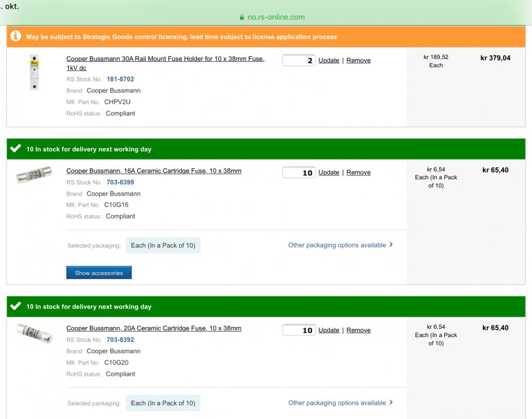The height and width of the screenshot is (419, 532).
Task: Expand other packaging options for 20A fuse
Action: coord(340,403)
